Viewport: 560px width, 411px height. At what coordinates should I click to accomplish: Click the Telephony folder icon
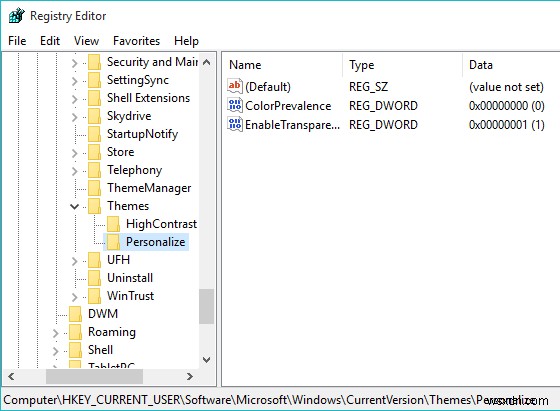95,170
